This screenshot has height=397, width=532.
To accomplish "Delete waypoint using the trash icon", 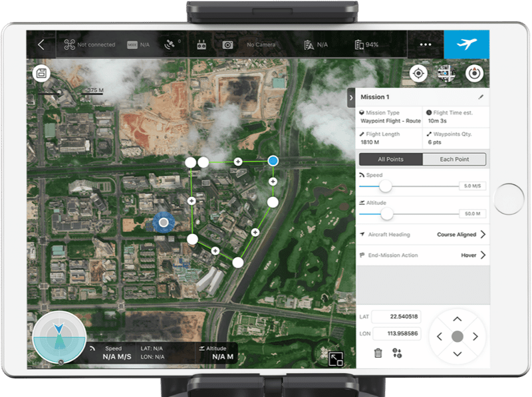I will pyautogui.click(x=378, y=353).
